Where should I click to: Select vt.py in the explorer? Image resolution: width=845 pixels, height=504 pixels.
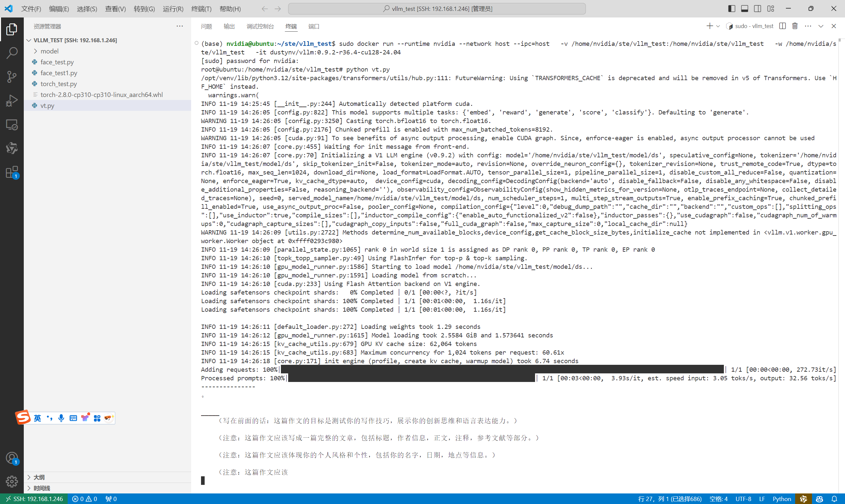(x=47, y=106)
